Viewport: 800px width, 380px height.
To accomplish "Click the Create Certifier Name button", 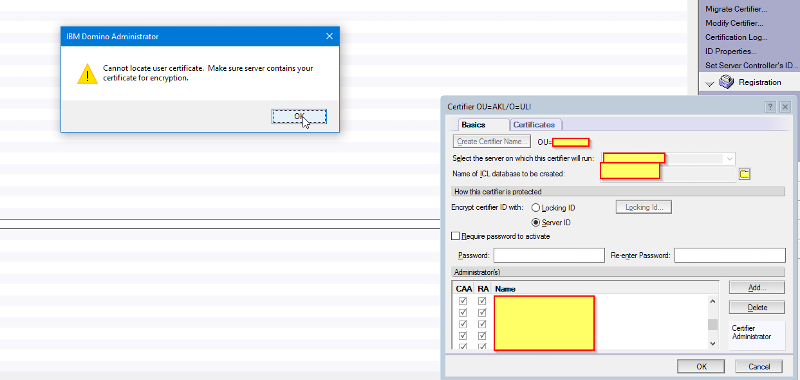I will click(x=492, y=141).
